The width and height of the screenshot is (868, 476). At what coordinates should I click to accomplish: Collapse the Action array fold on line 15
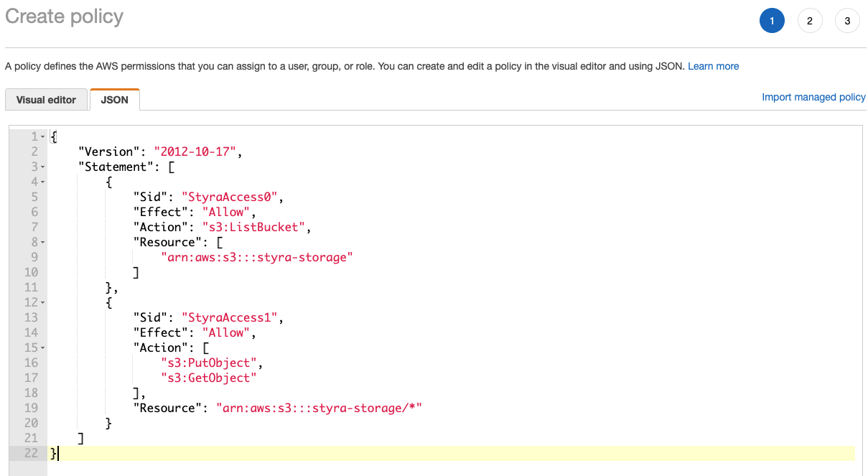pos(43,347)
